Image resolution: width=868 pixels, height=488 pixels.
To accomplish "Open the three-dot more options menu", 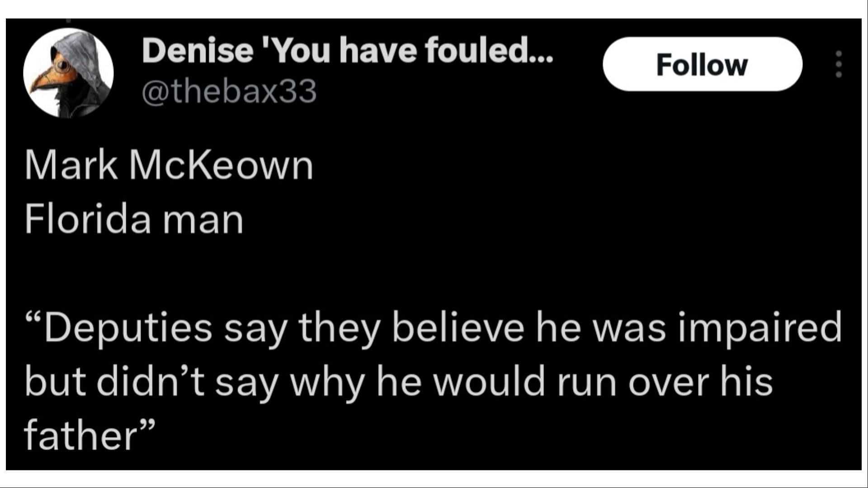I will pyautogui.click(x=839, y=64).
